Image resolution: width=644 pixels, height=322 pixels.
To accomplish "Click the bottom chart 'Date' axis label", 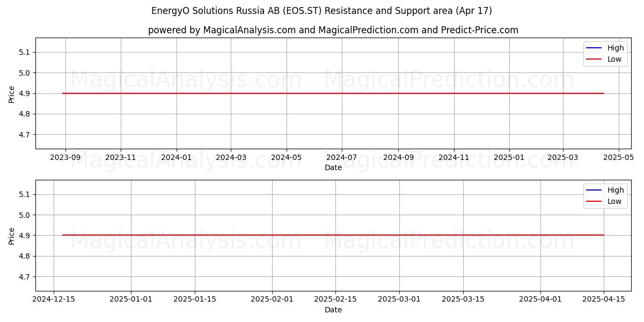I will click(333, 310).
